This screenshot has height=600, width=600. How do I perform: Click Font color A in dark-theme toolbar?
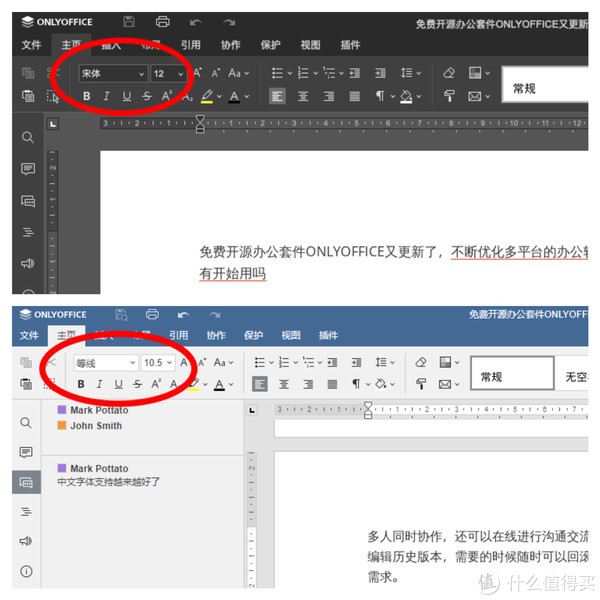point(234,96)
